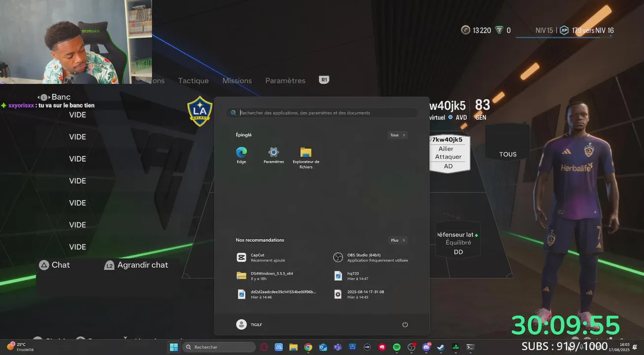644x355 pixels.
Task: Select the Ailier Attaquer AD position card
Action: [x=448, y=154]
